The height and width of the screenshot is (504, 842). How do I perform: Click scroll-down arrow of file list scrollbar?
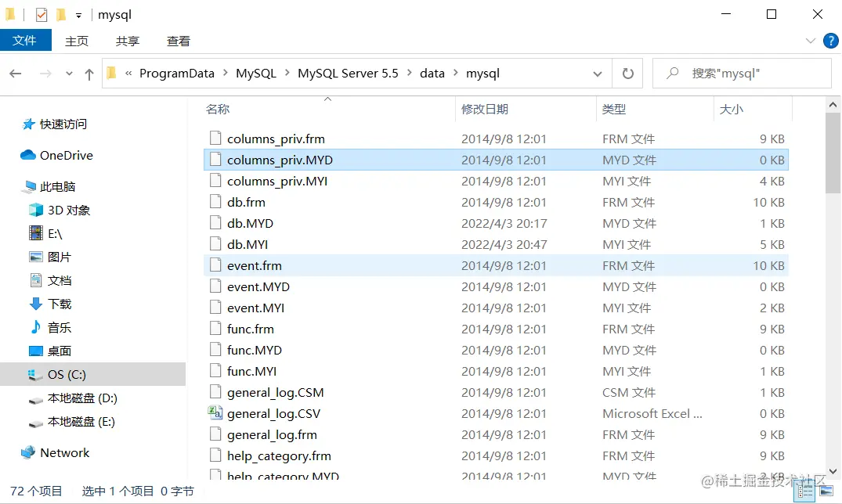click(833, 471)
